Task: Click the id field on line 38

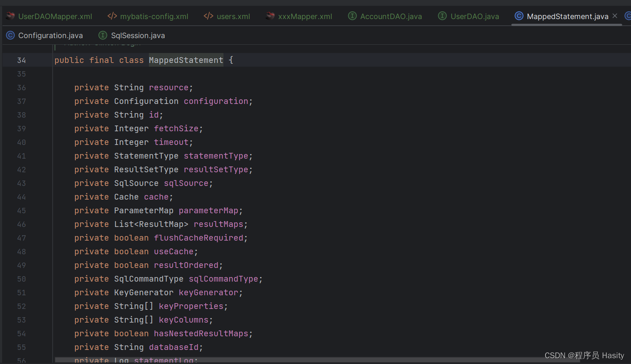Action: click(x=154, y=115)
